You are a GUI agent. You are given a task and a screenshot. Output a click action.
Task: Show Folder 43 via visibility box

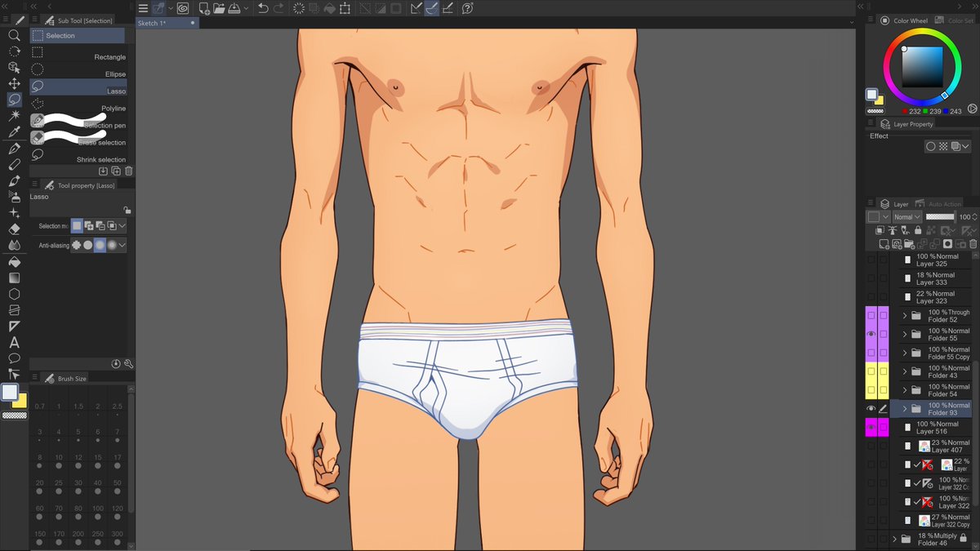pyautogui.click(x=871, y=371)
